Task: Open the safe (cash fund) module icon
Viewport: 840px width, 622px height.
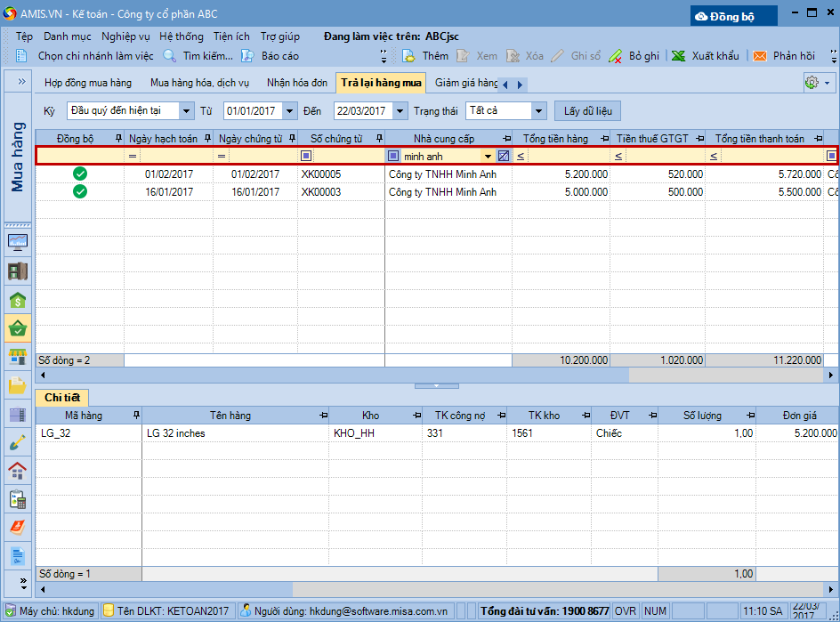Action: 18,271
